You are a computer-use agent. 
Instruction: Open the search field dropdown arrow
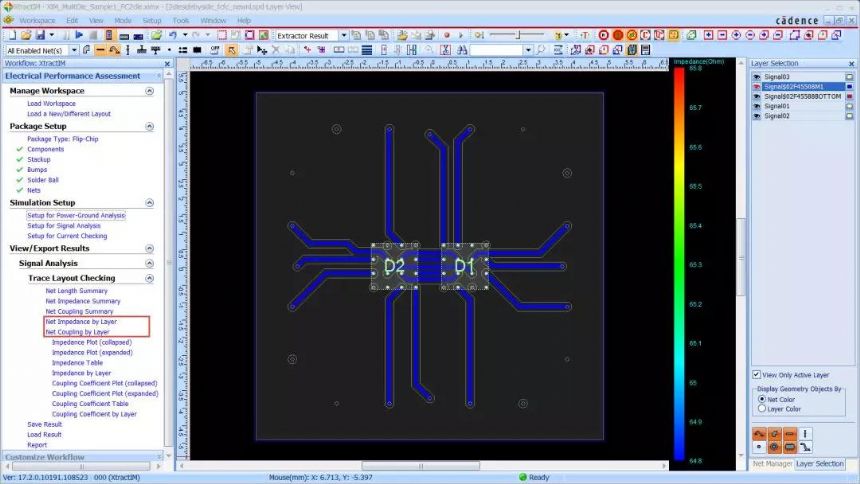[528, 50]
